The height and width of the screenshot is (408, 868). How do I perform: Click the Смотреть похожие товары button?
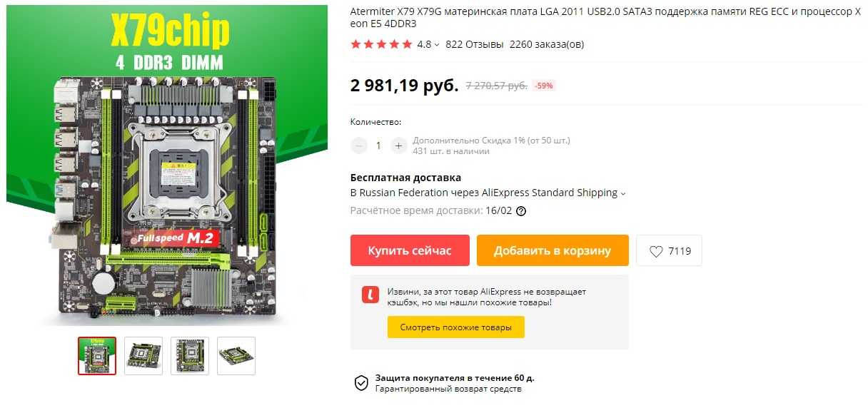tap(455, 327)
